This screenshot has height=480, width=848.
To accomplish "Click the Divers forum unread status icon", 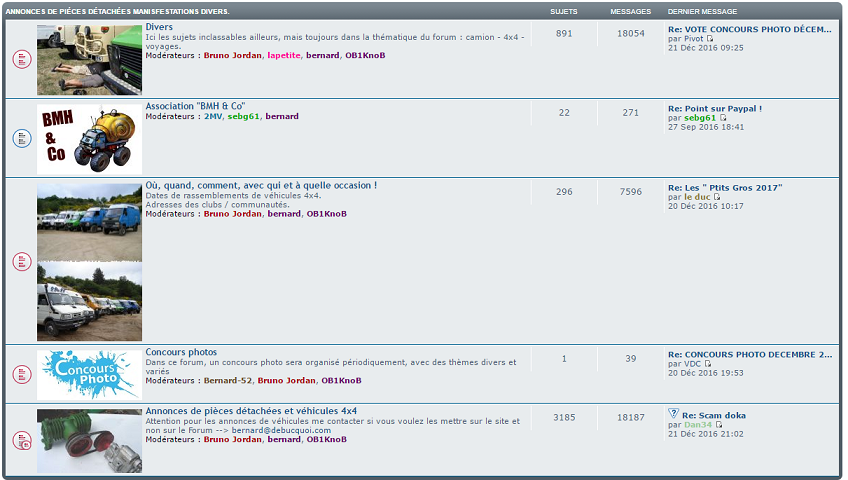I will click(x=22, y=60).
